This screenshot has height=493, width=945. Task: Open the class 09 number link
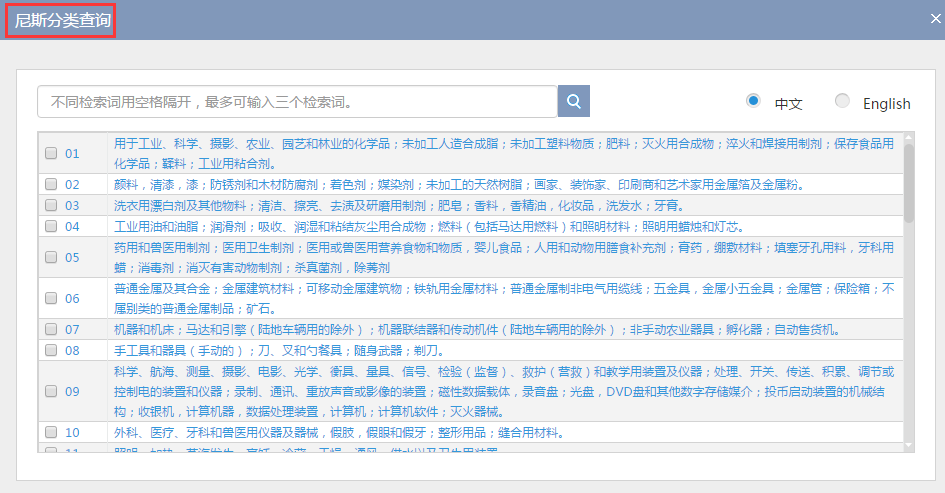point(72,391)
